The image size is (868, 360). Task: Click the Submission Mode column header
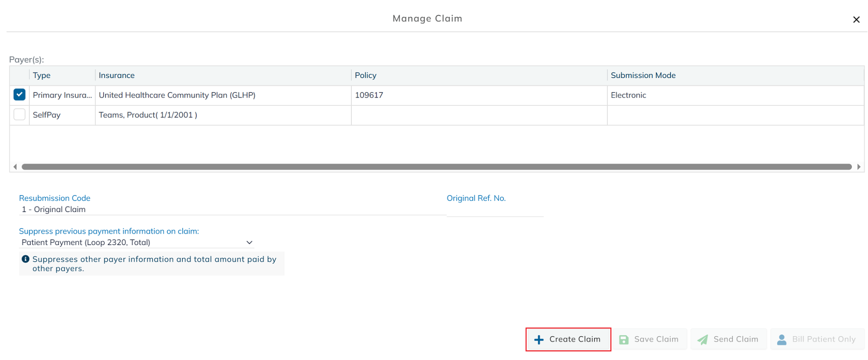tap(643, 75)
